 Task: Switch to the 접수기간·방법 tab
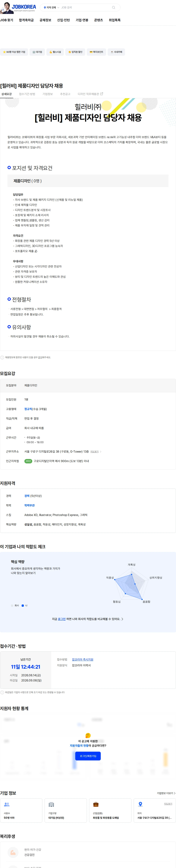[x=27, y=94]
